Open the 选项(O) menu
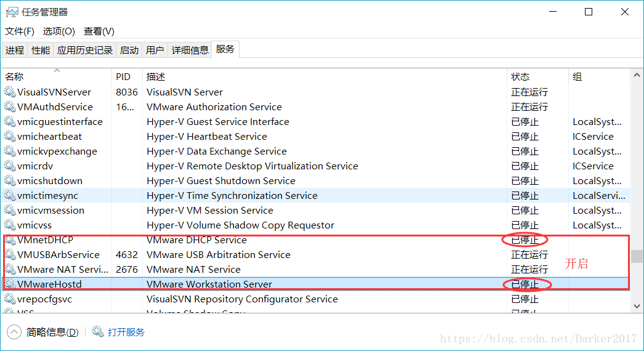The height and width of the screenshot is (351, 644). click(x=58, y=31)
